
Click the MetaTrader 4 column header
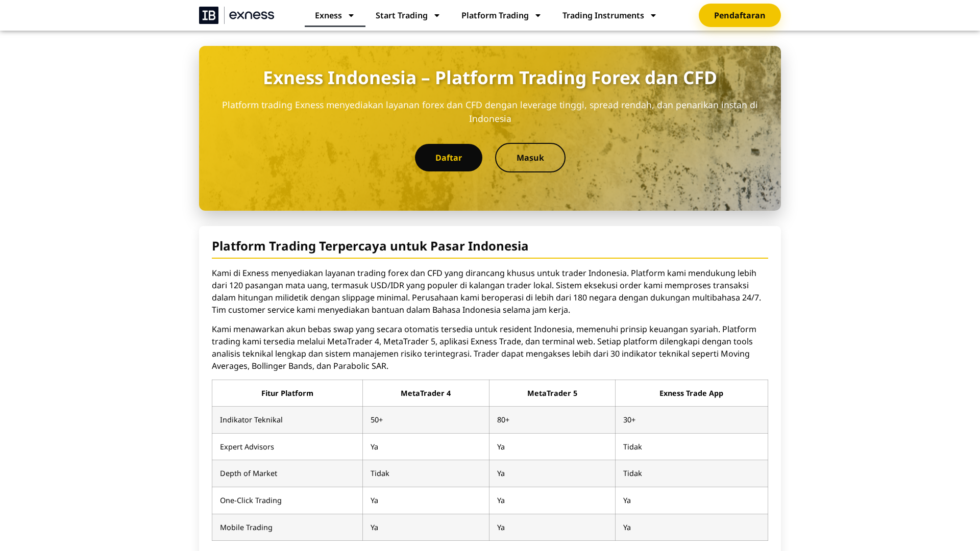pos(426,393)
